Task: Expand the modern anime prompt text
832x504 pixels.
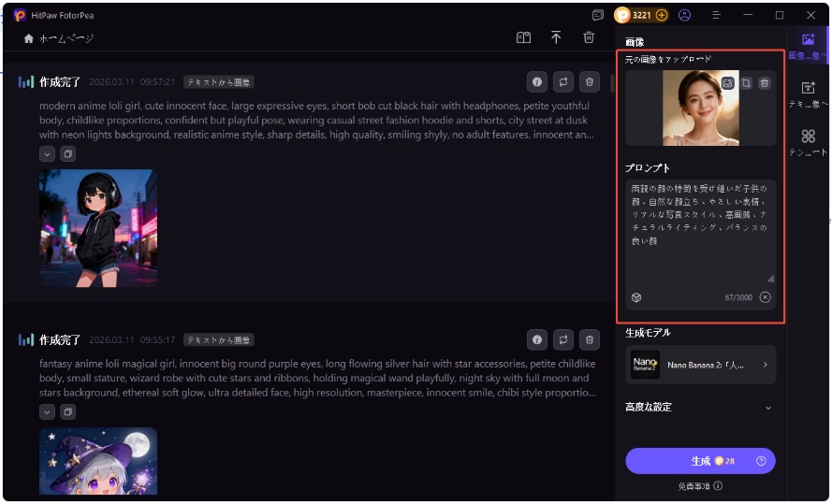Action: (47, 154)
